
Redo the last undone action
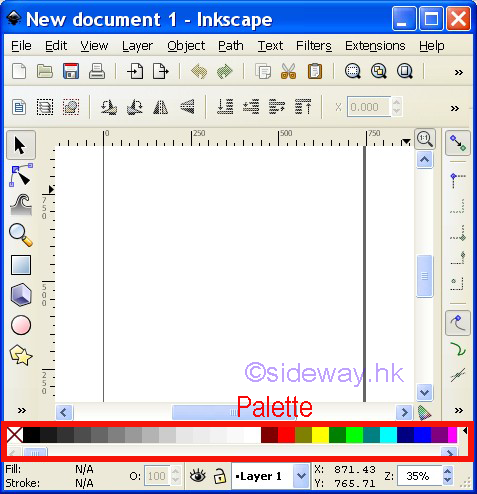[x=225, y=71]
